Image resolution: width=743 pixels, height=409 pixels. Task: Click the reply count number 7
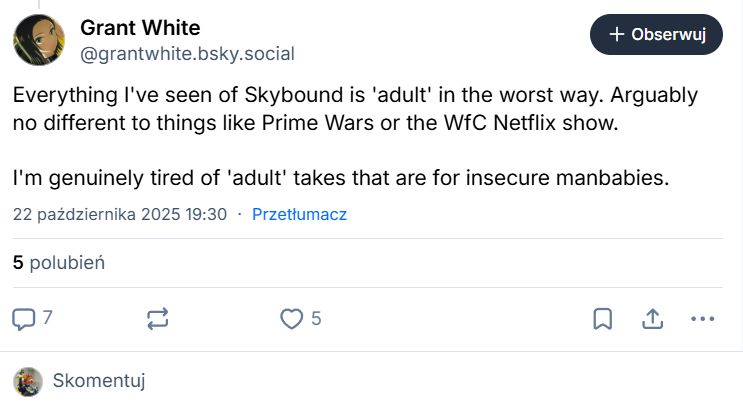pyautogui.click(x=47, y=319)
